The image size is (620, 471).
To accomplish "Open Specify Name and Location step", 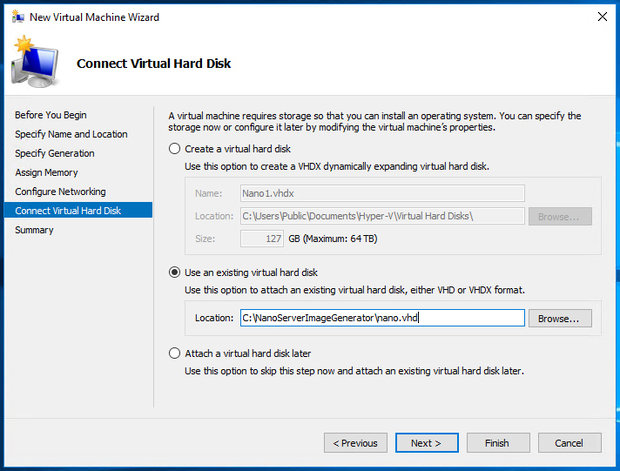I will tap(71, 134).
